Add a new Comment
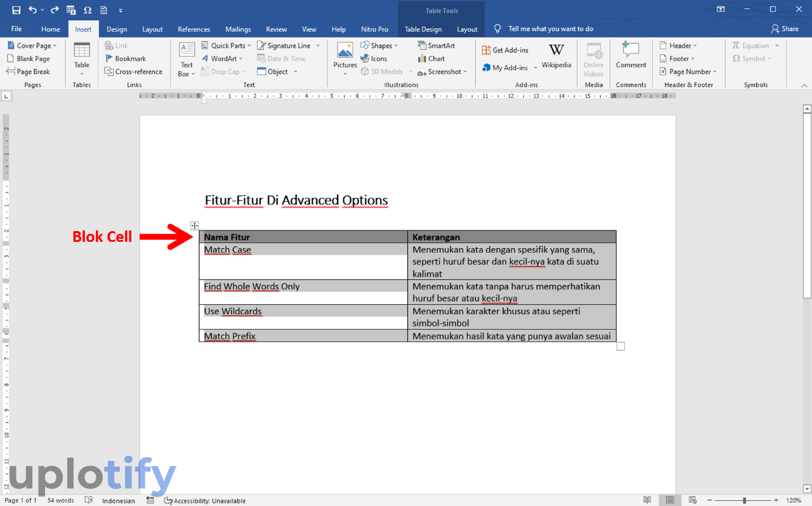812x506 pixels. coord(631,55)
